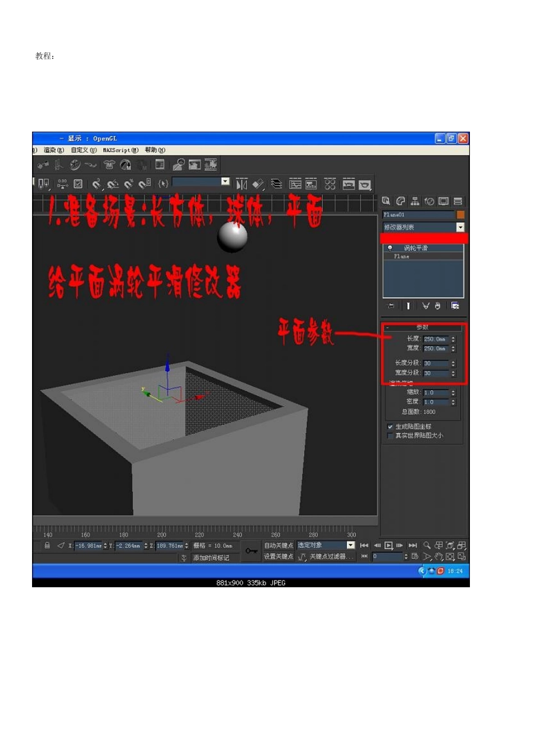Click the 缩放 spinner arrows
Image resolution: width=534 pixels, height=756 pixels.
coord(453,393)
